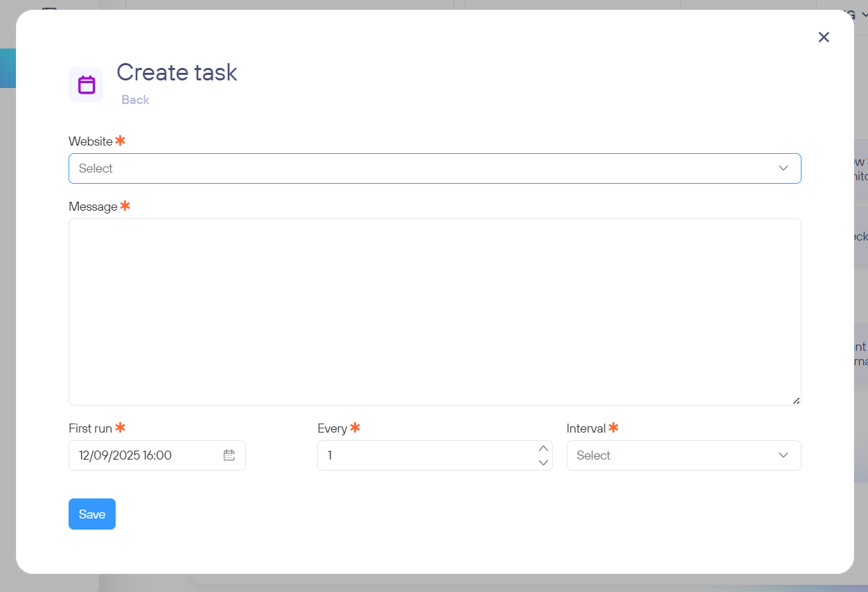Click the purple calendar icon beside Create task
Viewport: 868px width, 592px height.
pyautogui.click(x=86, y=85)
